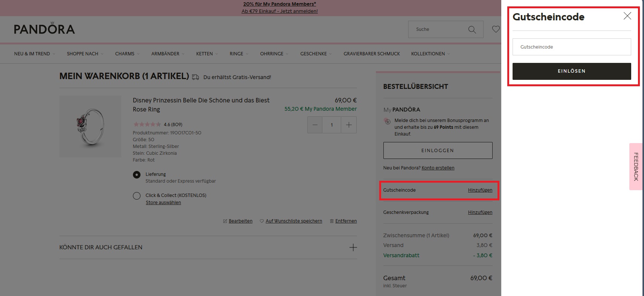Increase quantity with plus button

coord(349,125)
